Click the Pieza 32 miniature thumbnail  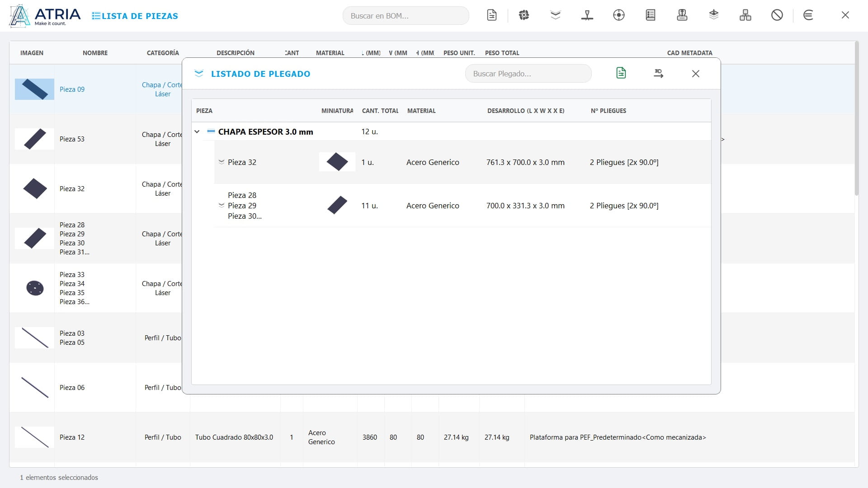click(x=337, y=162)
